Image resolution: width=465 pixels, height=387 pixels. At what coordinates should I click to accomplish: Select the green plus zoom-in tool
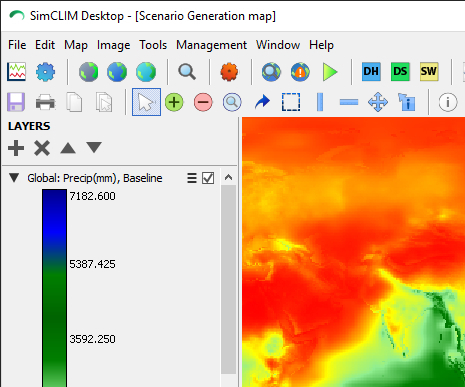tap(174, 102)
